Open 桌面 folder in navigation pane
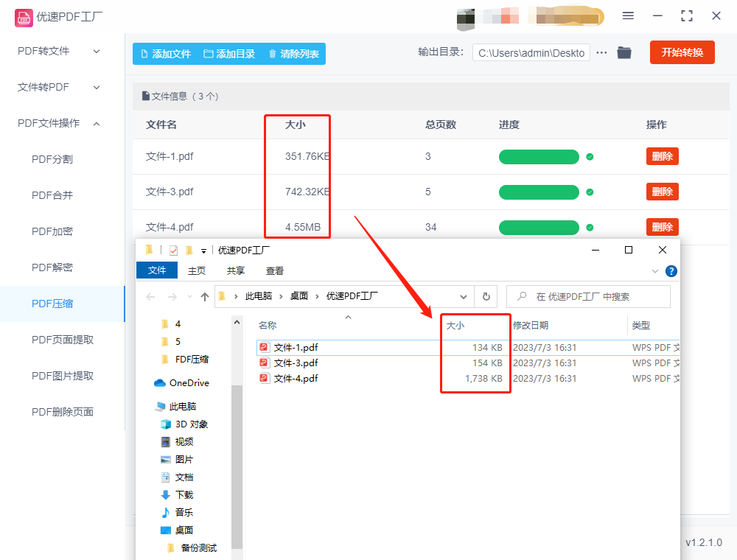This screenshot has width=737, height=560. (177, 531)
